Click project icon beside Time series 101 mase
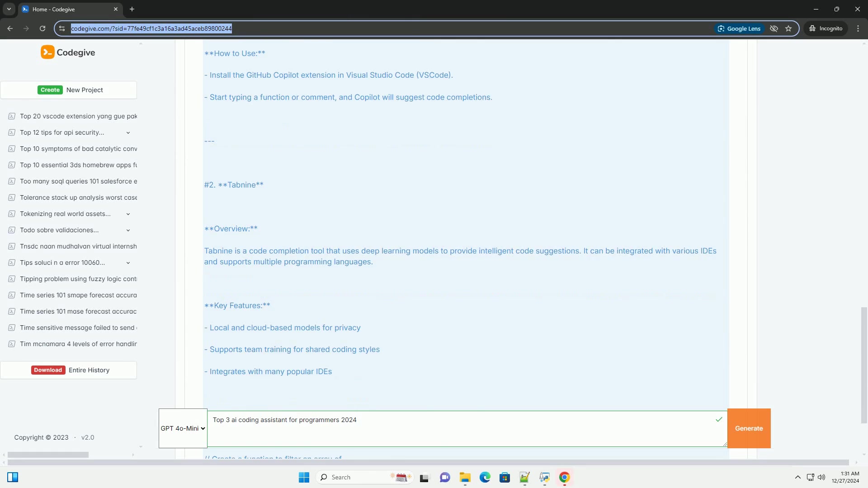The width and height of the screenshot is (868, 488). click(x=12, y=311)
